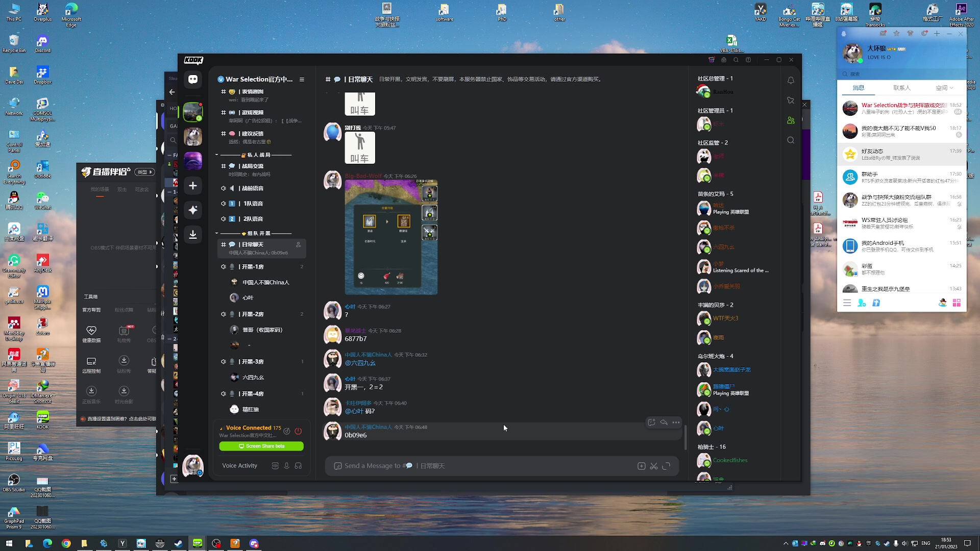Reply to the 0b09e6 message
Image resolution: width=980 pixels, height=551 pixels.
664,422
